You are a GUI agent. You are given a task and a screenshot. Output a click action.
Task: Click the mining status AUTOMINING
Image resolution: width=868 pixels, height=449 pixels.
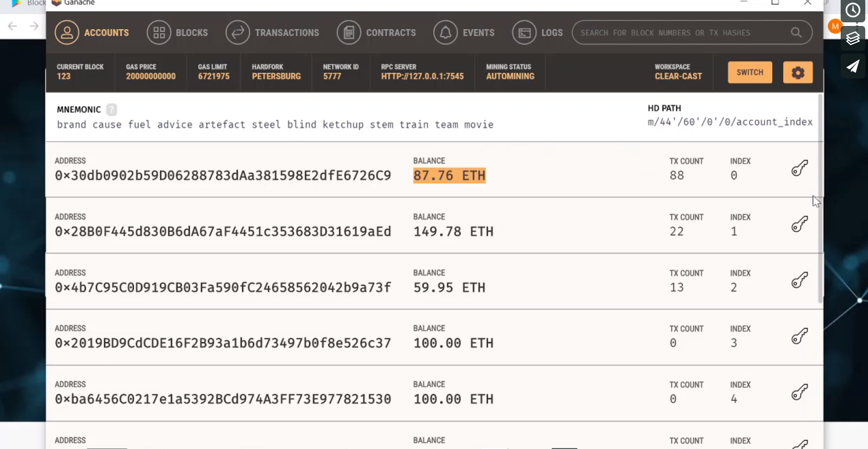pyautogui.click(x=510, y=77)
